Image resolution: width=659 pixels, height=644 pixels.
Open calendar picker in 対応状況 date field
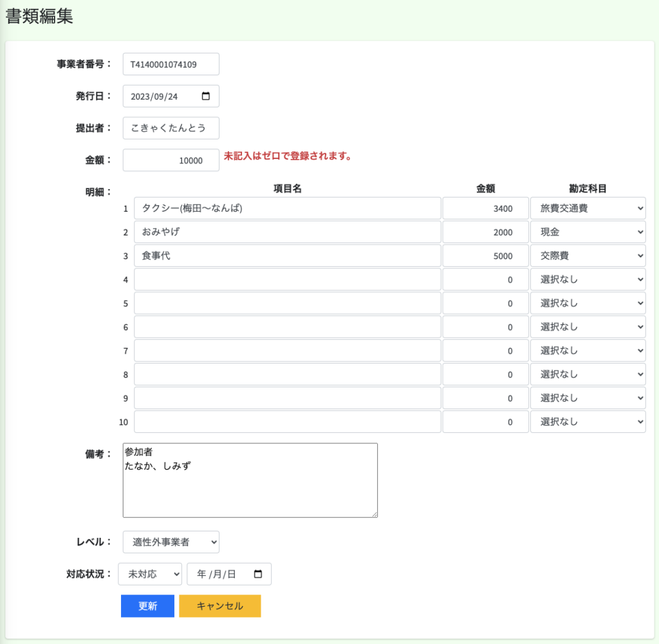(x=258, y=574)
